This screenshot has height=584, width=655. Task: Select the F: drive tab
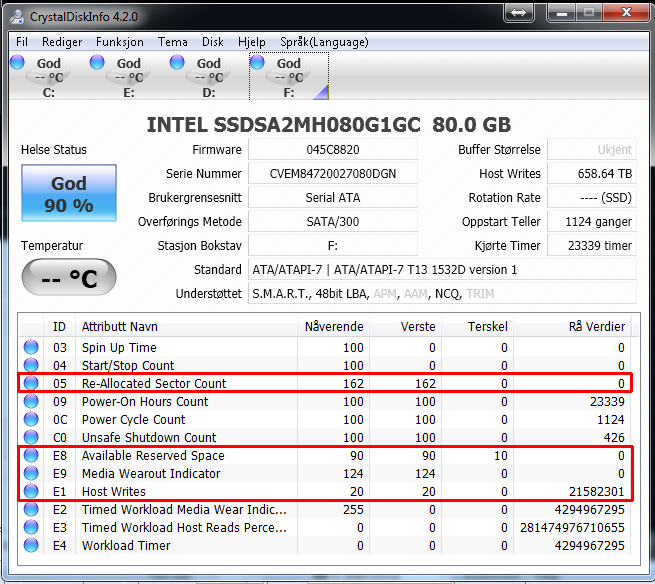click(289, 76)
